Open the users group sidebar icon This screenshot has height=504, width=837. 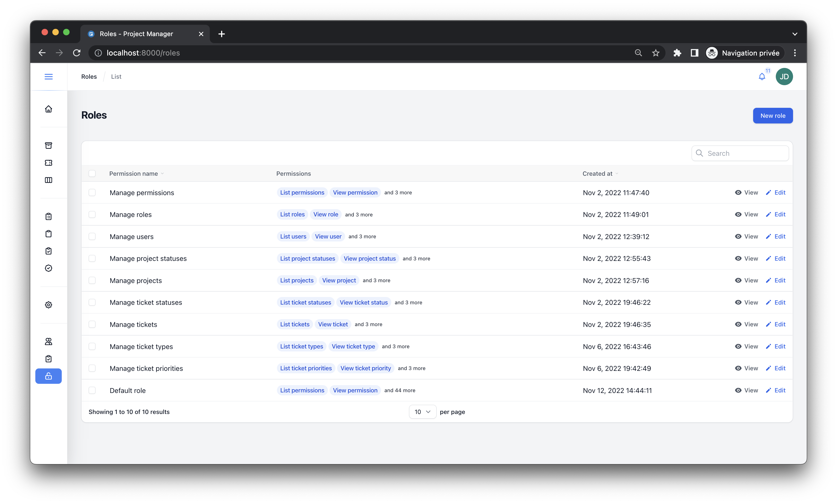(x=49, y=341)
